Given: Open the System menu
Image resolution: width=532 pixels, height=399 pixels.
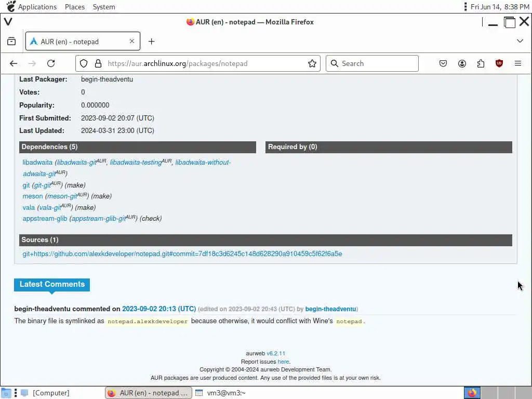Looking at the screenshot, I should pos(104,7).
